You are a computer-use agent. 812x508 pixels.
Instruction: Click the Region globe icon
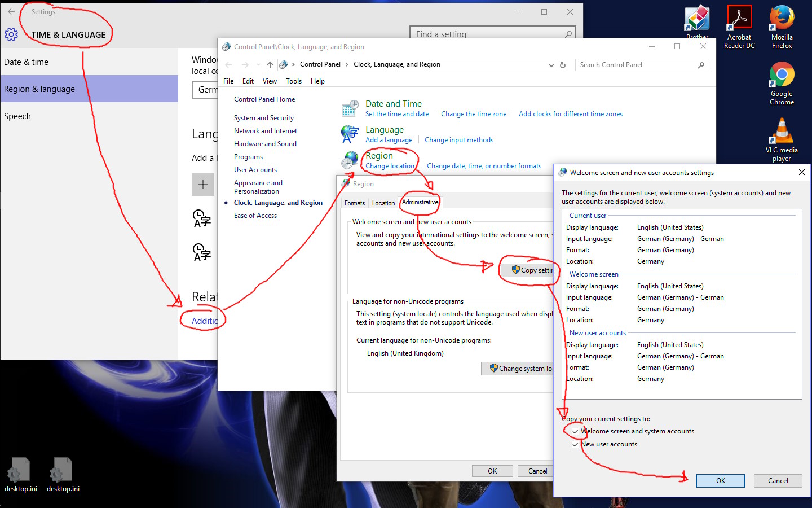coord(350,160)
